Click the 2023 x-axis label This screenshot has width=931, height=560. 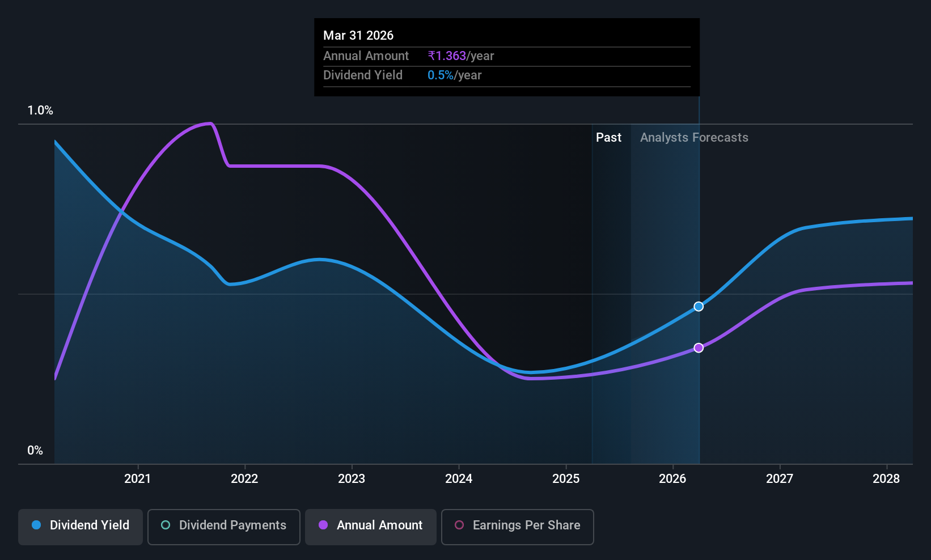(352, 479)
